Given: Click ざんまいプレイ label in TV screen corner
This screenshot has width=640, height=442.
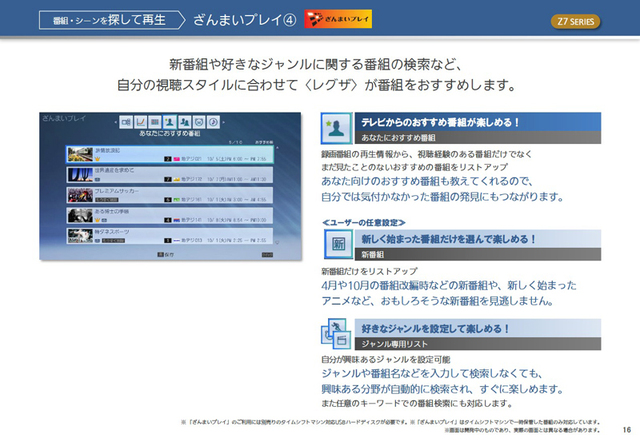Looking at the screenshot, I should coord(64,118).
